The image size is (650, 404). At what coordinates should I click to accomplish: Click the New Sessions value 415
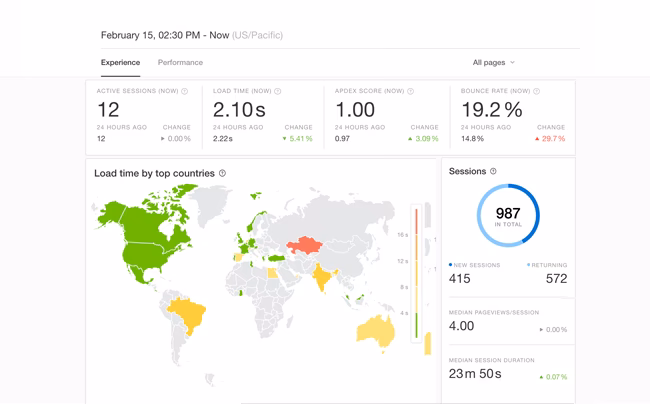coord(459,278)
